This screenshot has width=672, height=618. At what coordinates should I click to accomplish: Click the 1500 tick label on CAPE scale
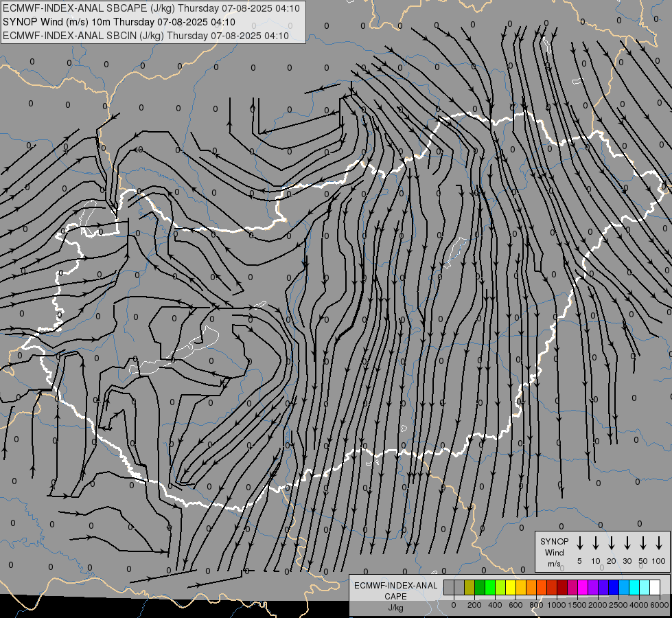[577, 605]
